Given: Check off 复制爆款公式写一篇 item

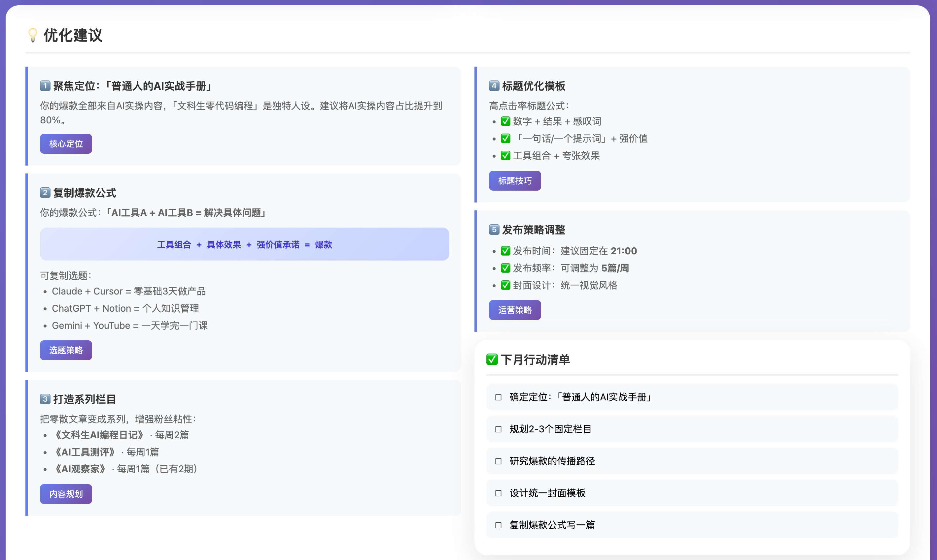Looking at the screenshot, I should 498,525.
